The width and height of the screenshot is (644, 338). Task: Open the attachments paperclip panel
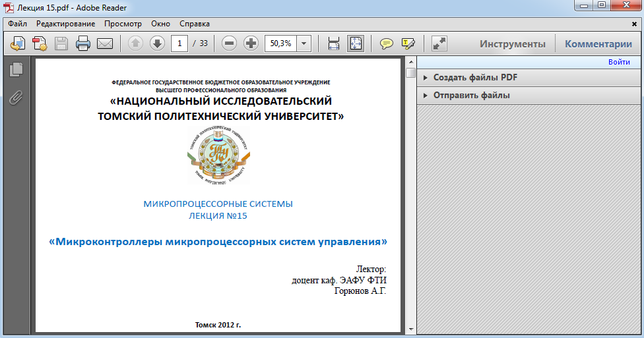16,98
